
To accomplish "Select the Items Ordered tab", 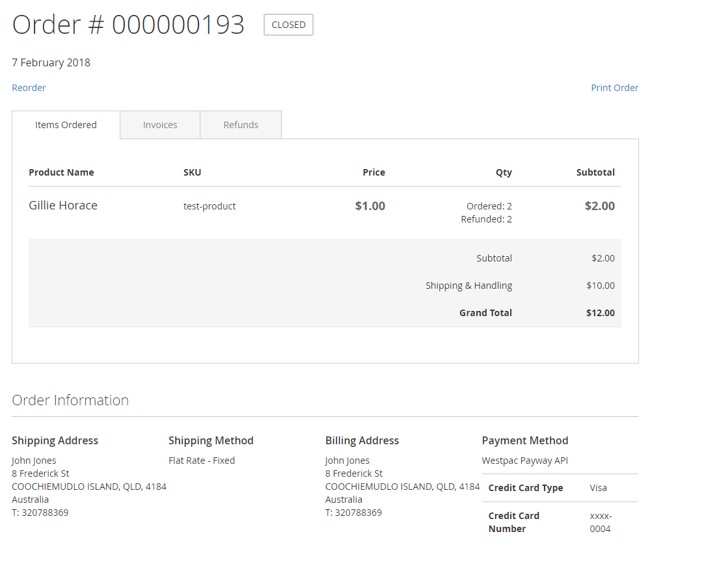I will [66, 125].
